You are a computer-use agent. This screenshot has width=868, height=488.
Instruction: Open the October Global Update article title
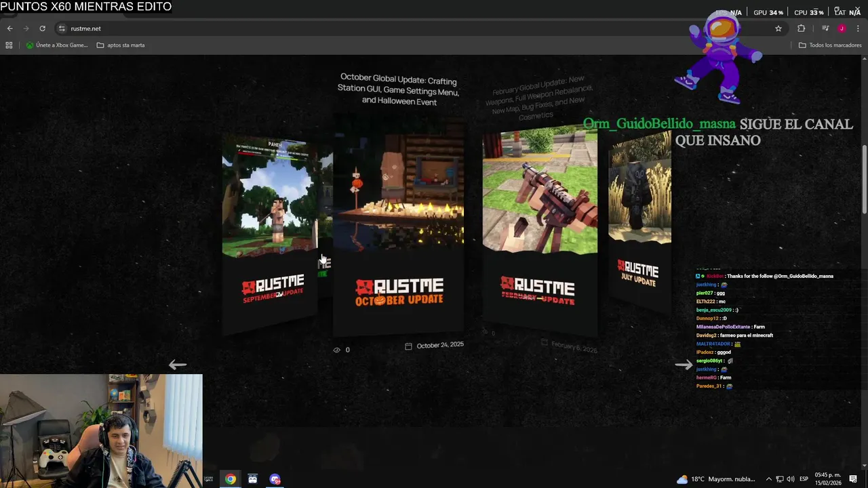click(399, 91)
